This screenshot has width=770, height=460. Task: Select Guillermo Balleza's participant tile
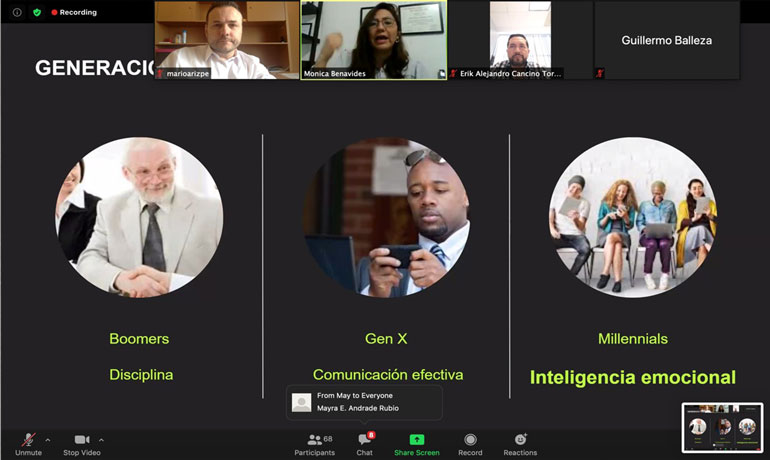(x=666, y=40)
